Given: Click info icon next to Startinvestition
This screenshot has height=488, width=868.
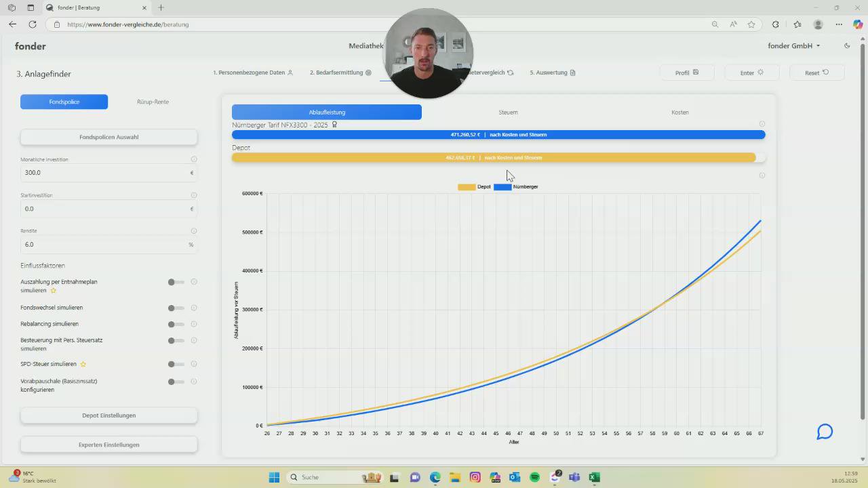Looking at the screenshot, I should click(194, 195).
